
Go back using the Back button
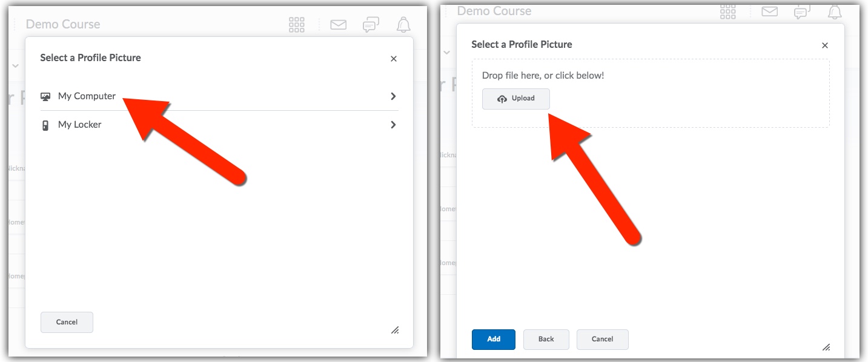[x=546, y=339]
